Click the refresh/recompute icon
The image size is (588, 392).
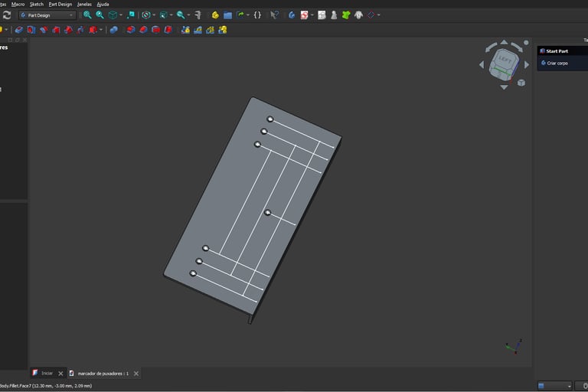[7, 15]
